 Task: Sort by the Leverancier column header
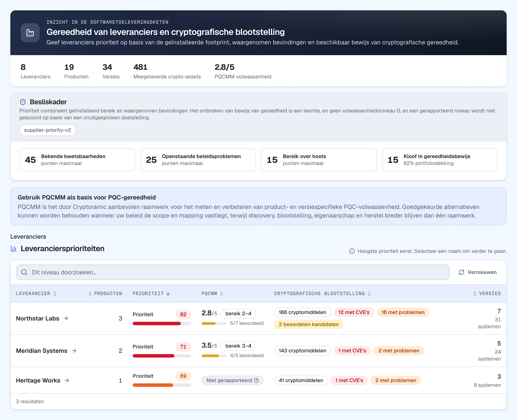[36, 294]
